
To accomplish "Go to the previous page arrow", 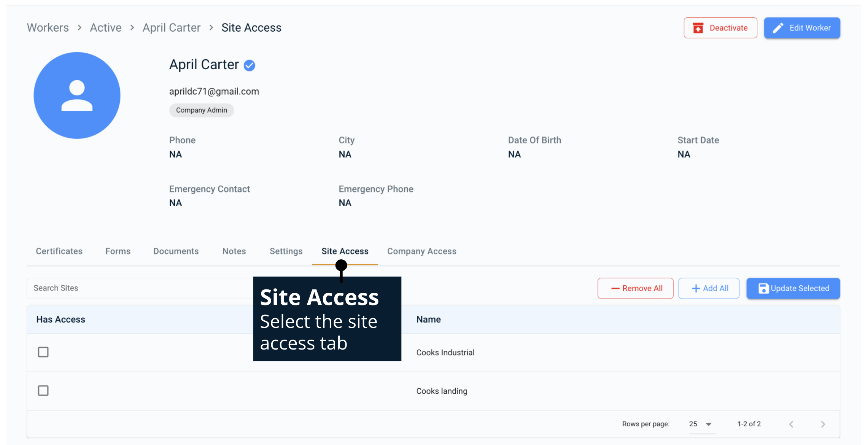I will tap(791, 424).
